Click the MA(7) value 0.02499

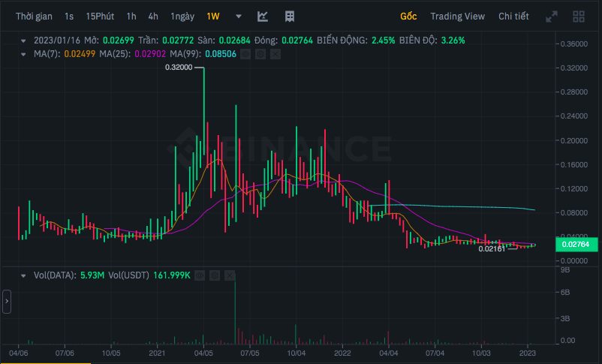tap(80, 54)
